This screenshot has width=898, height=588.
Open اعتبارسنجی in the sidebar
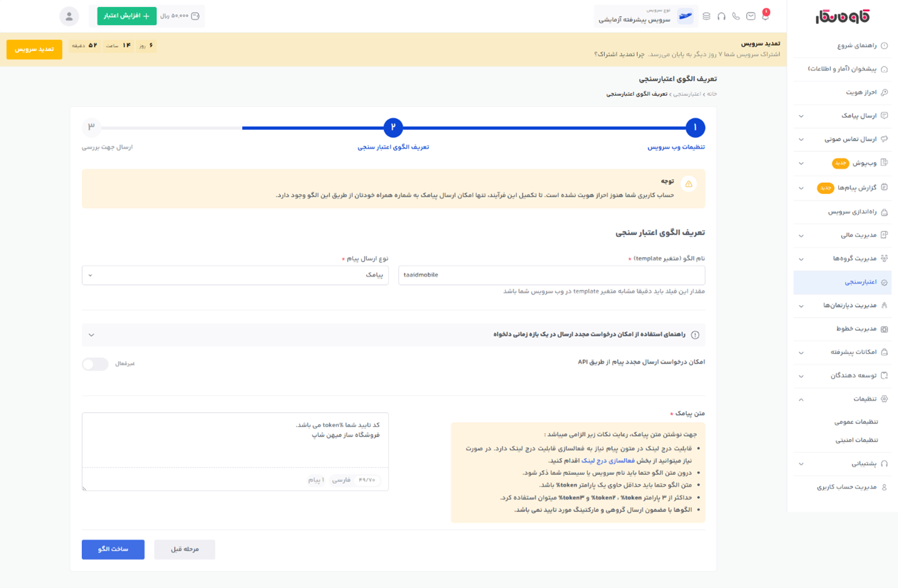pos(860,282)
